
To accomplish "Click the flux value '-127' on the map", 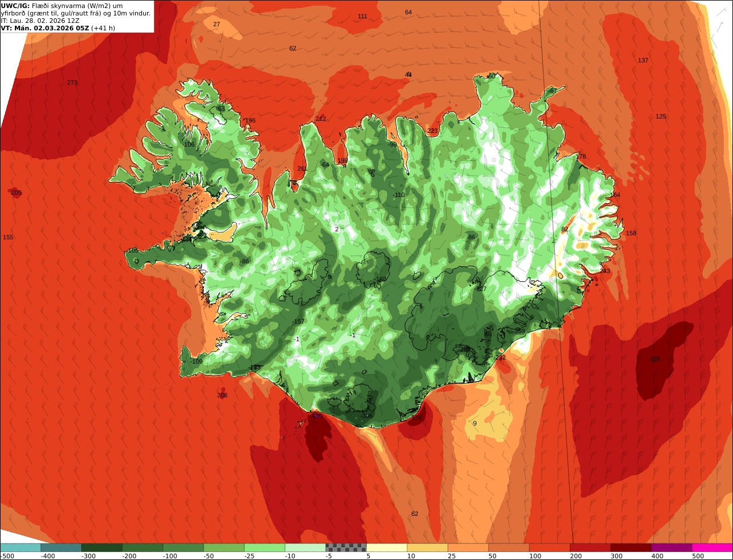I will (480, 289).
